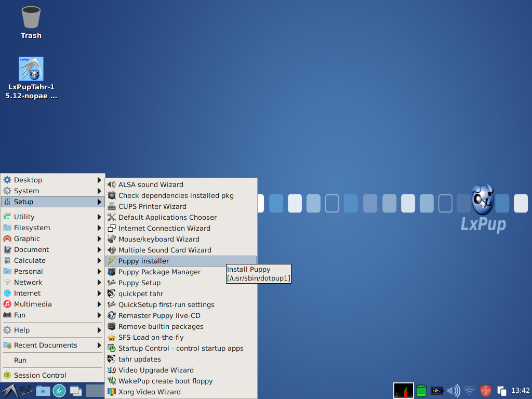Image resolution: width=532 pixels, height=399 pixels.
Task: Open the clipboard manager tray icon
Action: (501, 391)
